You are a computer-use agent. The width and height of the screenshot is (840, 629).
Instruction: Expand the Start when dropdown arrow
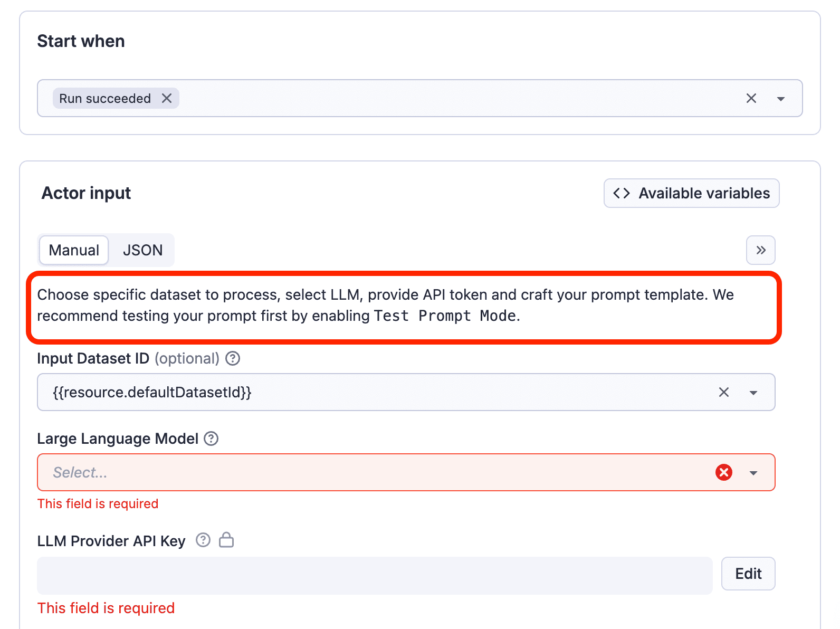click(x=781, y=99)
